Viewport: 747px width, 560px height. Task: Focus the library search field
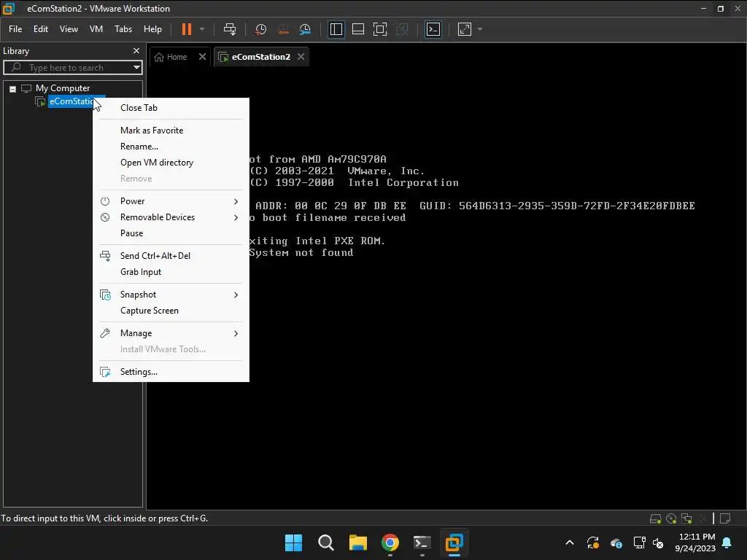[x=71, y=68]
